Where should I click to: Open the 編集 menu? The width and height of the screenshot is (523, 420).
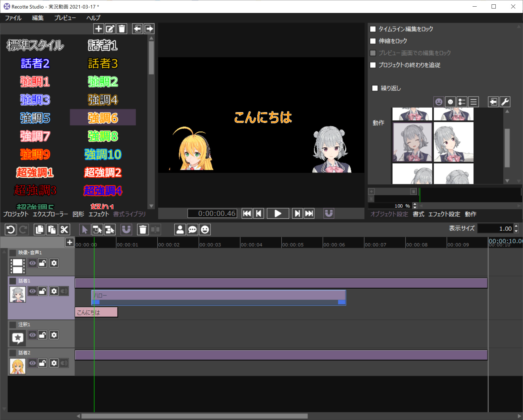tap(38, 18)
